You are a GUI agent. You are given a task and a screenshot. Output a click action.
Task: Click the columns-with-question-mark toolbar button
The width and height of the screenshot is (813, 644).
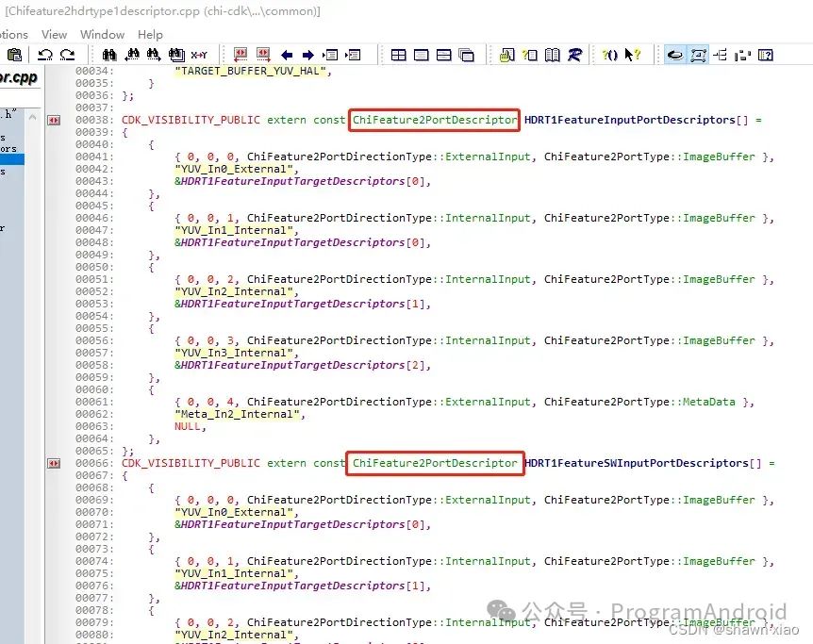coord(765,55)
